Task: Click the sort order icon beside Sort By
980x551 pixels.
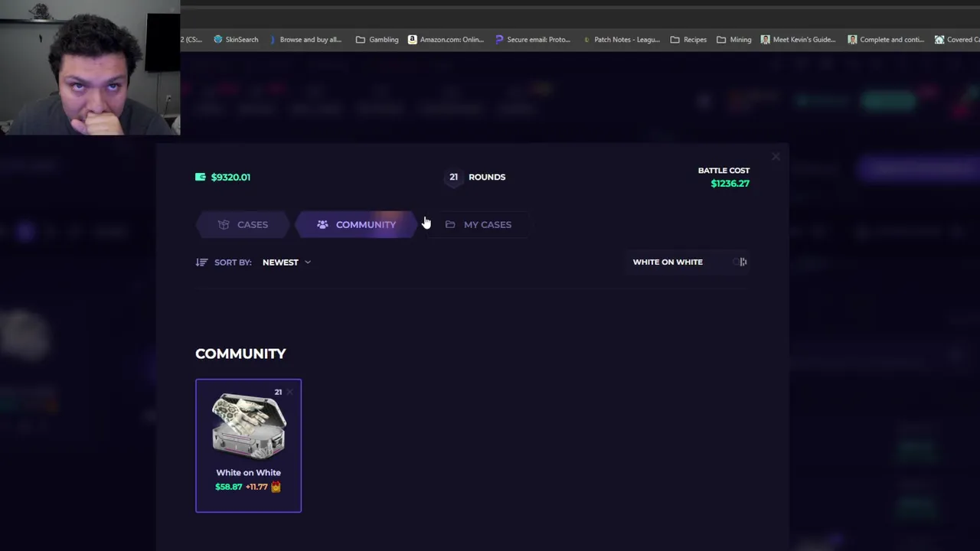Action: [201, 262]
